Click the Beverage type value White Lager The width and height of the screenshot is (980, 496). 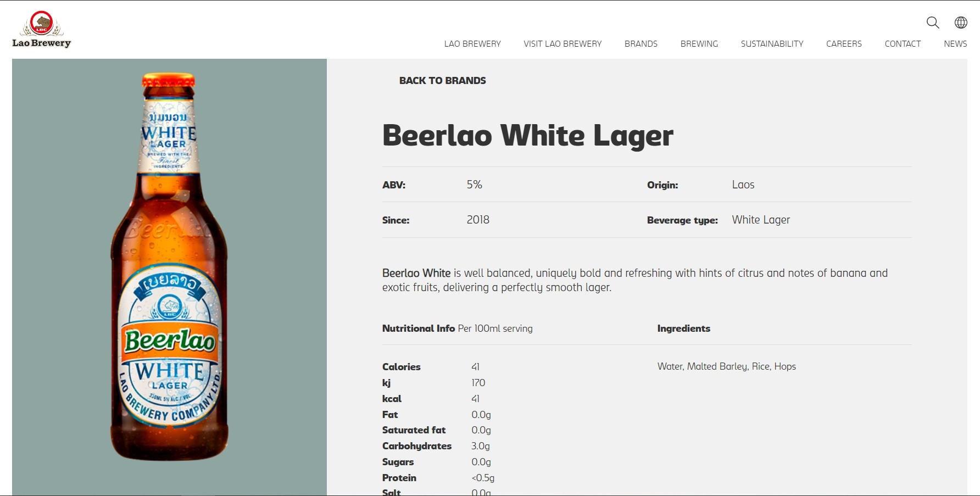761,220
